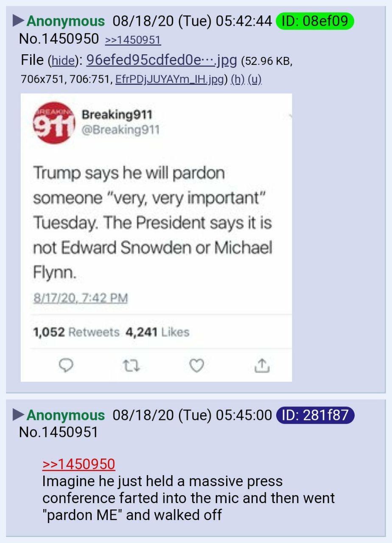The height and width of the screenshot is (543, 392).
Task: Collapse second post using triangle arrow
Action: point(18,414)
